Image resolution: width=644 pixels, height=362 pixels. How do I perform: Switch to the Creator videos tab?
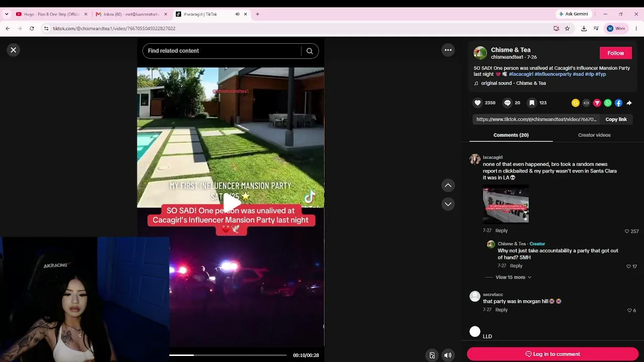pos(594,135)
